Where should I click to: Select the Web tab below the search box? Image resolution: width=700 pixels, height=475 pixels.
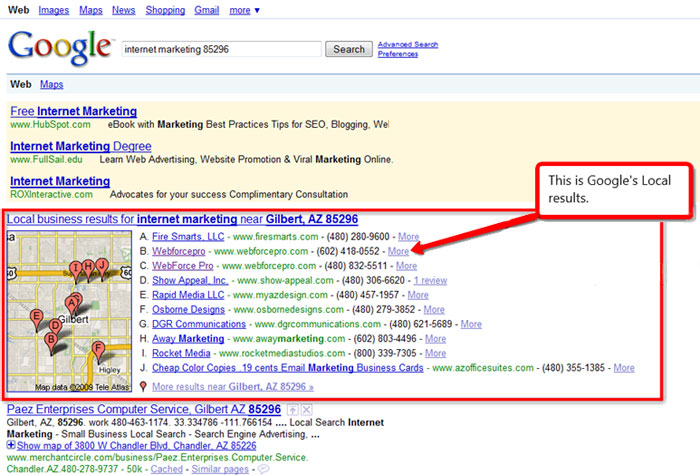tap(21, 84)
